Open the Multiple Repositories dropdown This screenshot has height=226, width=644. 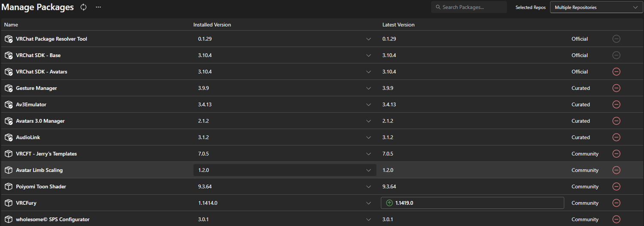point(596,7)
